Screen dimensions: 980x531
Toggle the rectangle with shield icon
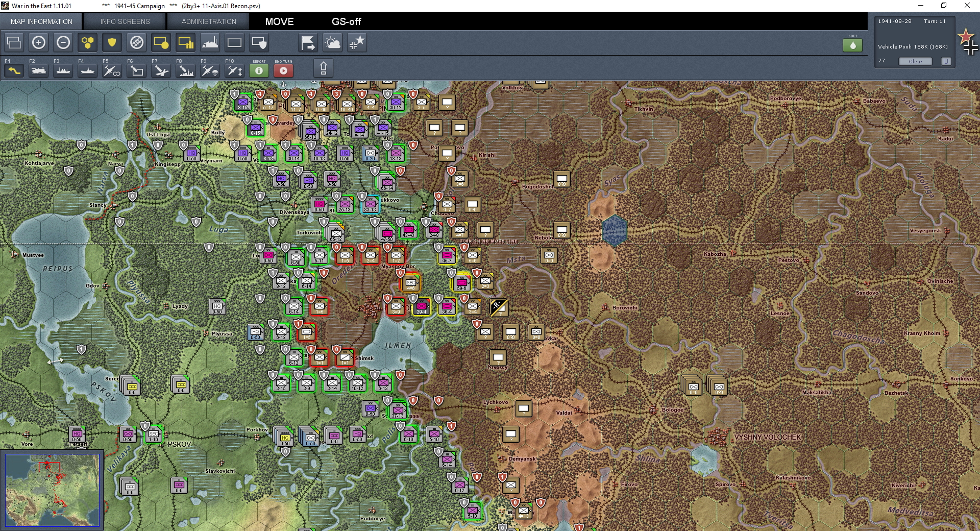pyautogui.click(x=259, y=43)
